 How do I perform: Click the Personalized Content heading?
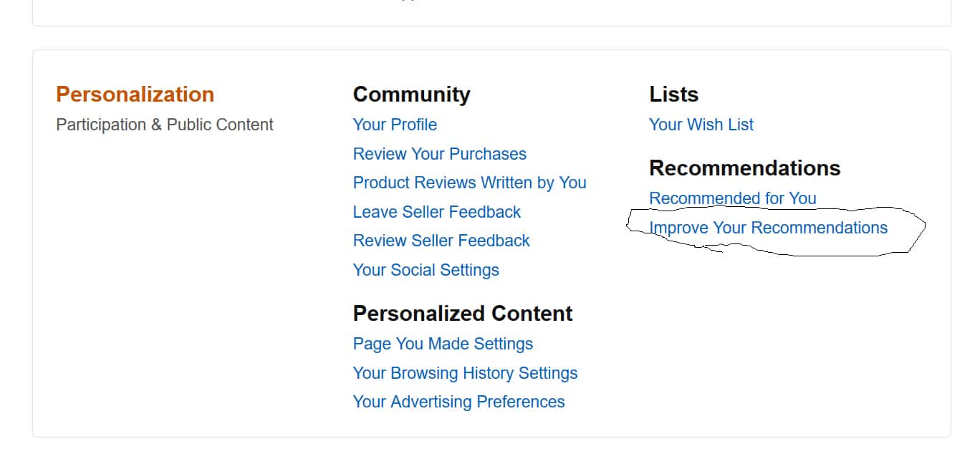click(x=463, y=314)
